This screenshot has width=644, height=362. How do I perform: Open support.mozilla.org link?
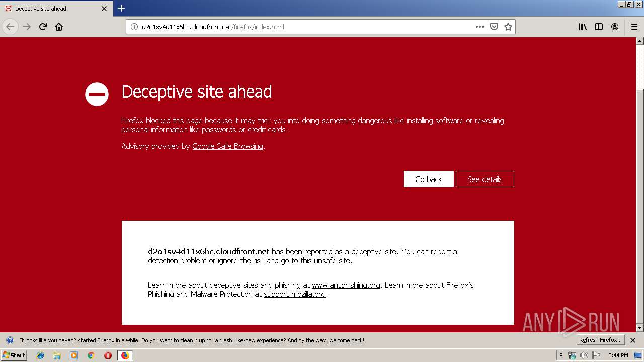click(294, 294)
